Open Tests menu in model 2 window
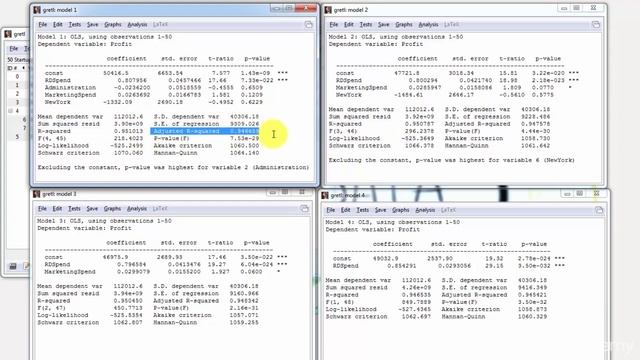Screen dimensions: 640x360 point(365,24)
